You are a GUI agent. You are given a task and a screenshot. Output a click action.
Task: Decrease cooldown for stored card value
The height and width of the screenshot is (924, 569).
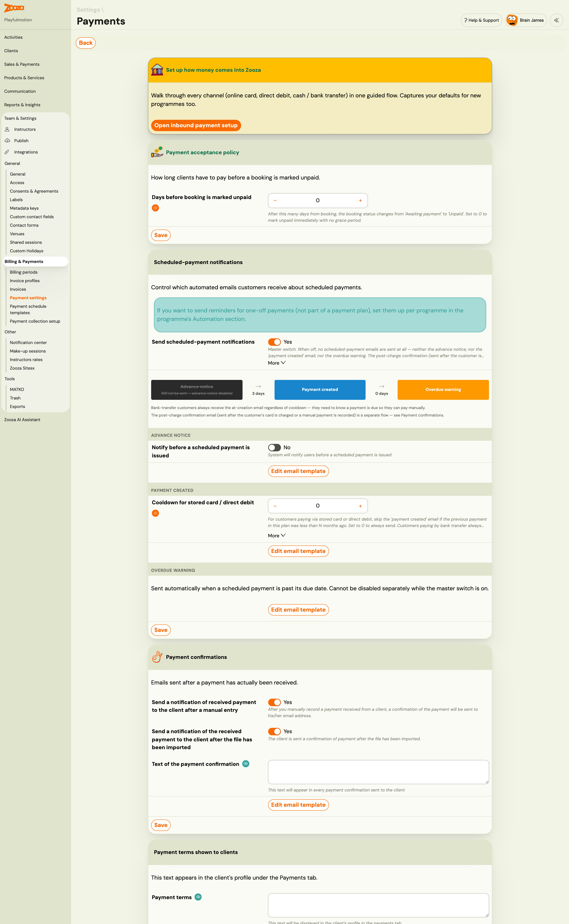tap(275, 506)
